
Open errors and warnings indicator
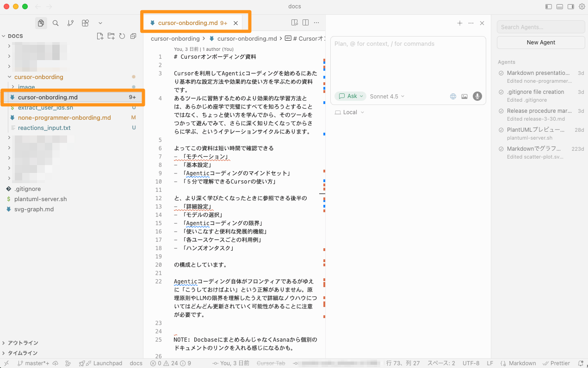[x=170, y=363]
